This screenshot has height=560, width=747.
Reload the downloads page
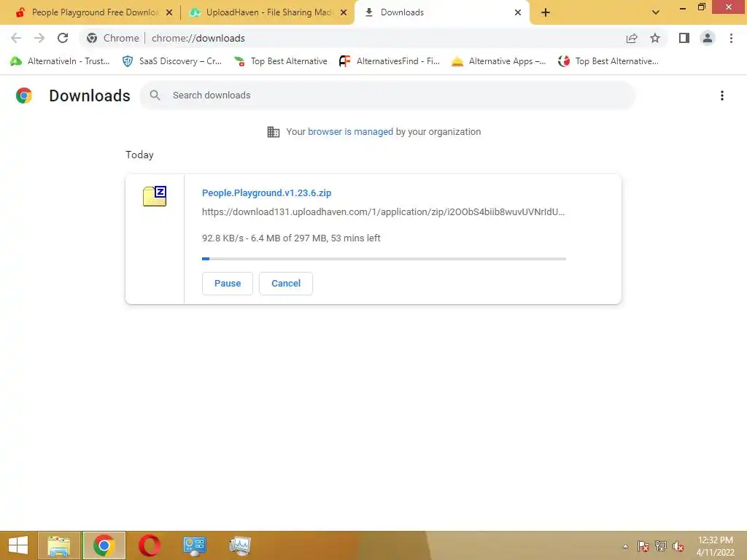pos(63,38)
